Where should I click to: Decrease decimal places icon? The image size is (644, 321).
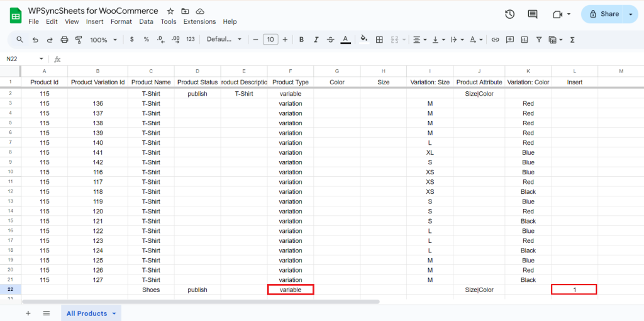160,40
